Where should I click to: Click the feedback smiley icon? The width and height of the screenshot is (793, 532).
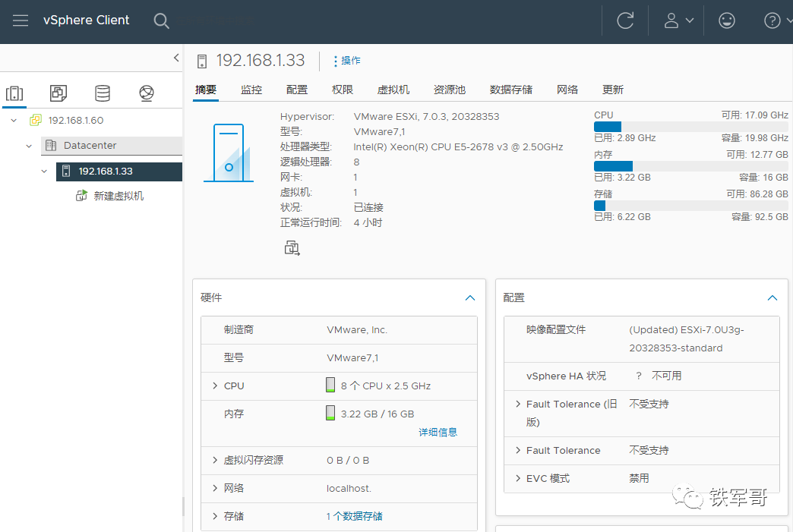(x=726, y=20)
